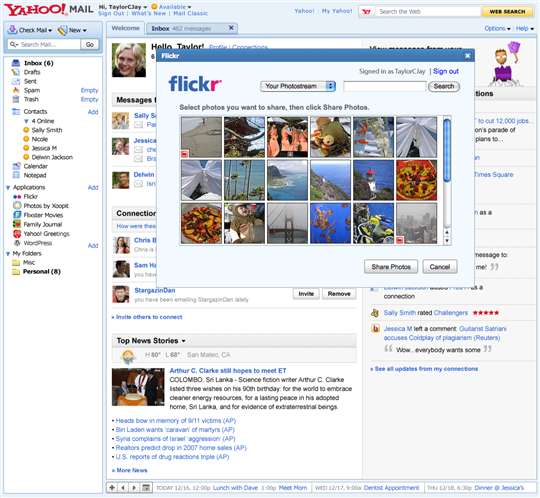Open the Yahoo! Greetings application icon
540x498 pixels.
point(17,234)
